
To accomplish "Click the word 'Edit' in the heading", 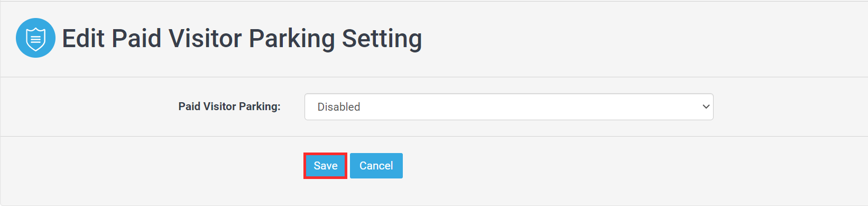I will (x=84, y=39).
